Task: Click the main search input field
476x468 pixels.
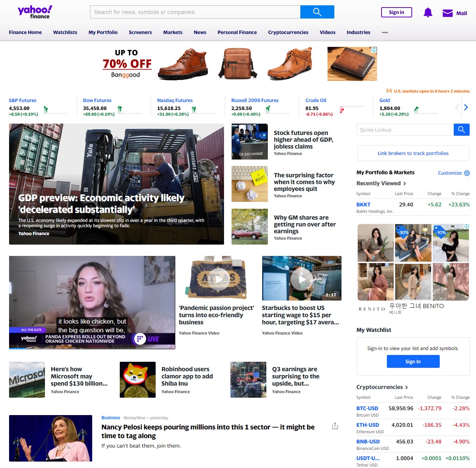Action: point(195,12)
